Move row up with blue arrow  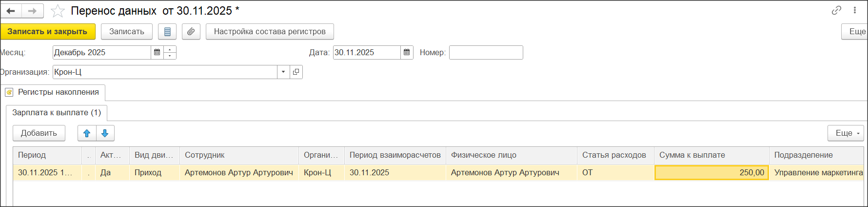click(87, 133)
